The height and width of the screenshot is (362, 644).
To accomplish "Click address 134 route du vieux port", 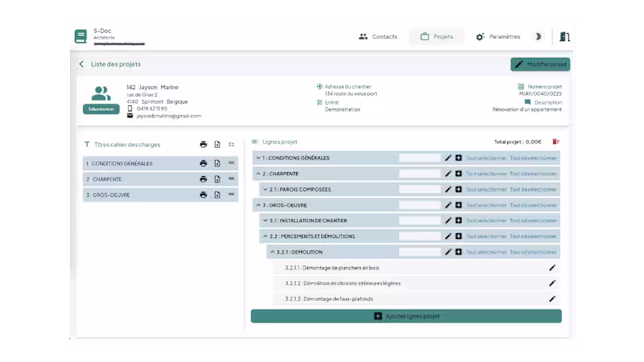I will click(351, 93).
